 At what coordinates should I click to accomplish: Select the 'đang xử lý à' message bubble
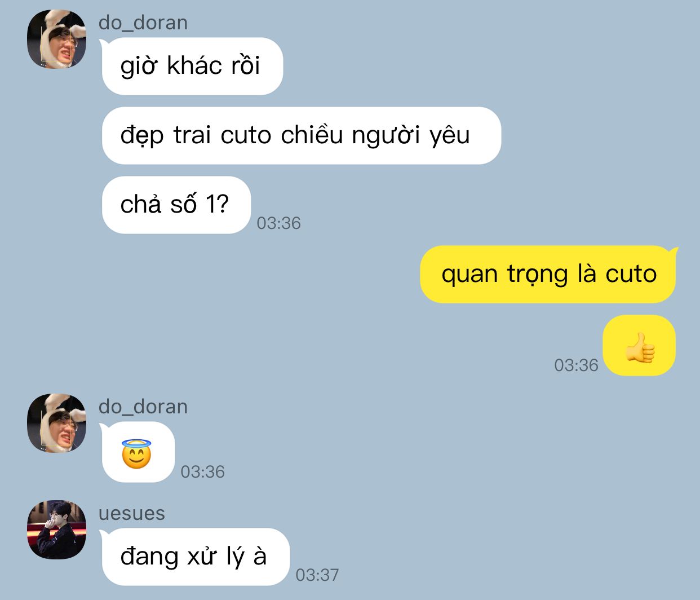[x=194, y=557]
